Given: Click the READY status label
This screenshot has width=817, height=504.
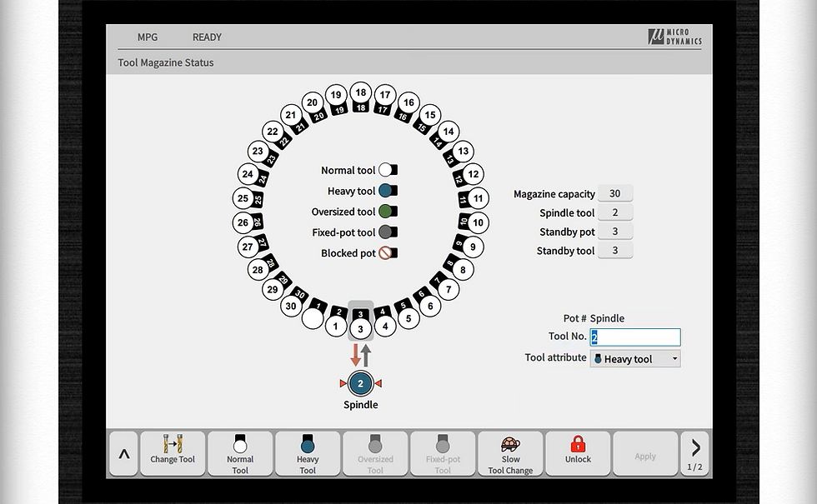Looking at the screenshot, I should click(x=206, y=37).
